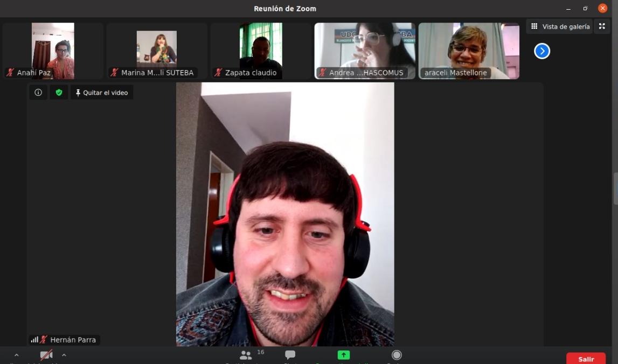Open the Chat panel
The width and height of the screenshot is (618, 364).
(290, 355)
